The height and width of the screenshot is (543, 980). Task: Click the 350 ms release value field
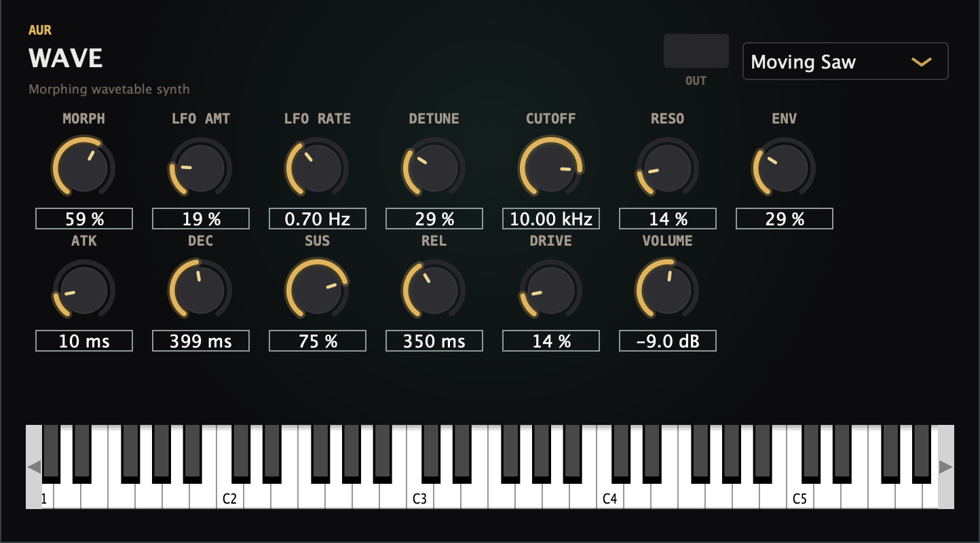pyautogui.click(x=434, y=341)
